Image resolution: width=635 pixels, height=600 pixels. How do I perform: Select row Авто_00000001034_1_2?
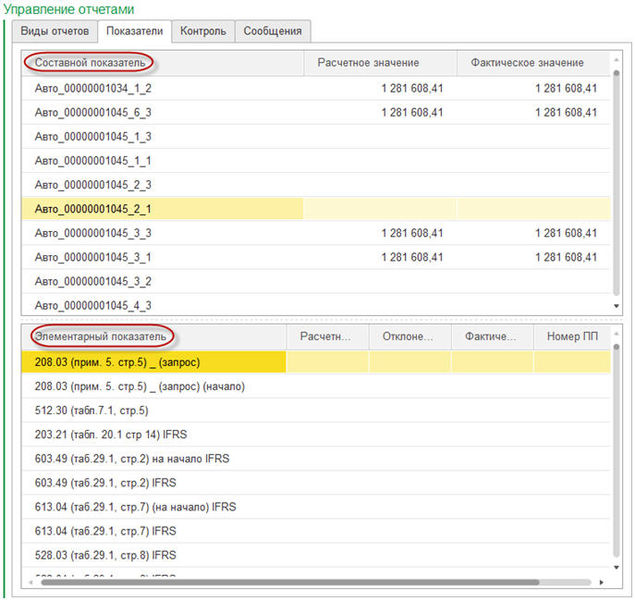pyautogui.click(x=93, y=89)
